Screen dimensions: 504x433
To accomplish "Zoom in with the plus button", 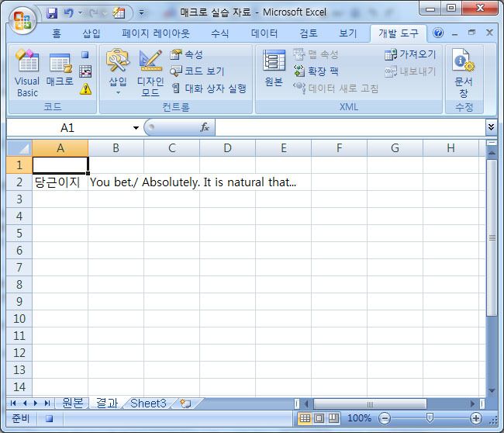I will pos(476,418).
